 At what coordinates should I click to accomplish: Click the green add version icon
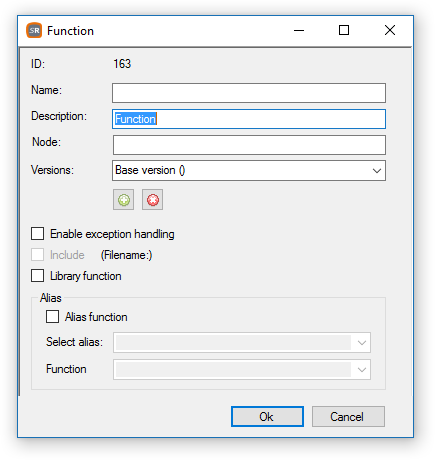[123, 200]
